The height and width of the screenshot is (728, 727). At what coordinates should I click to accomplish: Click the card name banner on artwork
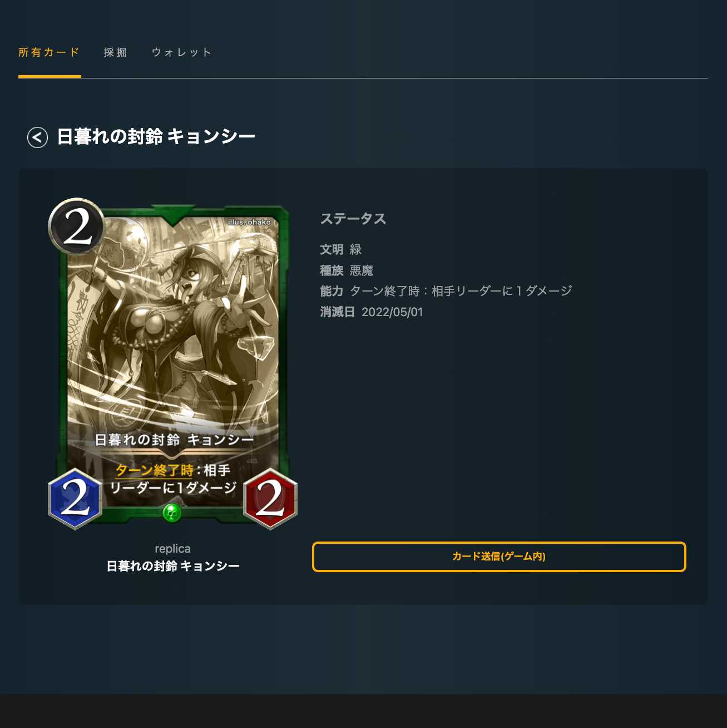click(x=174, y=440)
